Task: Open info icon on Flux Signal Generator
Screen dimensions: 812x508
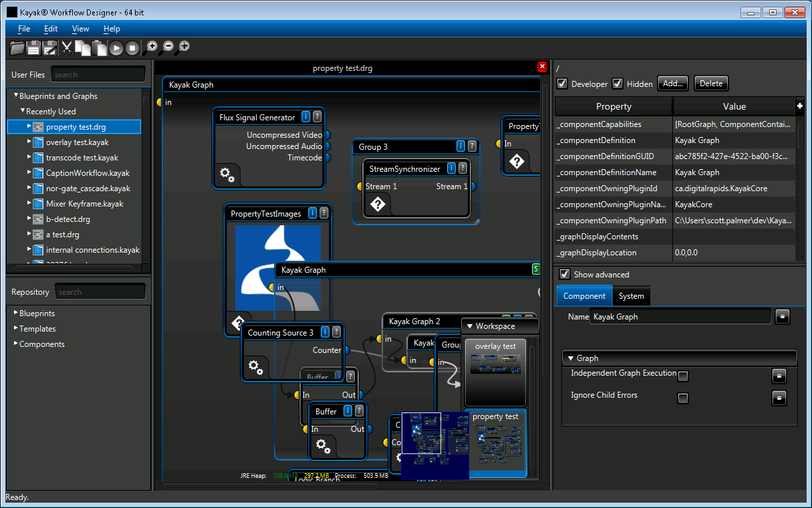Action: coord(306,117)
